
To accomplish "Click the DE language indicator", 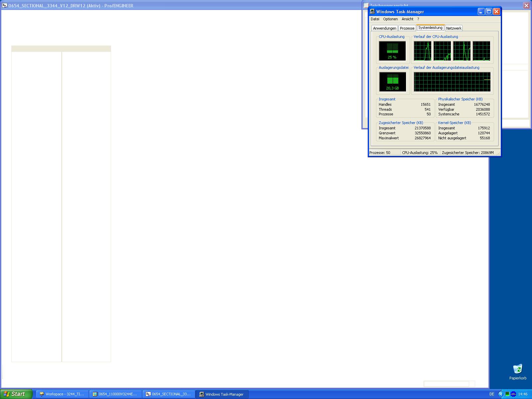I will [x=492, y=394].
